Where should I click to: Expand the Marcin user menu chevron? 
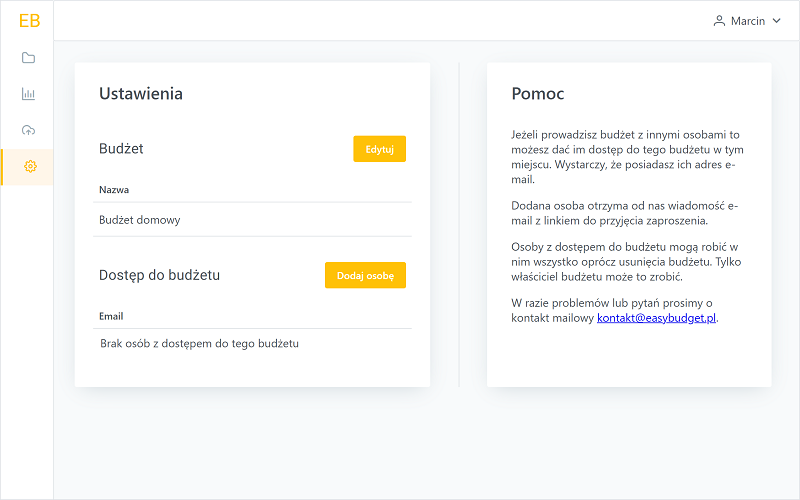[777, 21]
